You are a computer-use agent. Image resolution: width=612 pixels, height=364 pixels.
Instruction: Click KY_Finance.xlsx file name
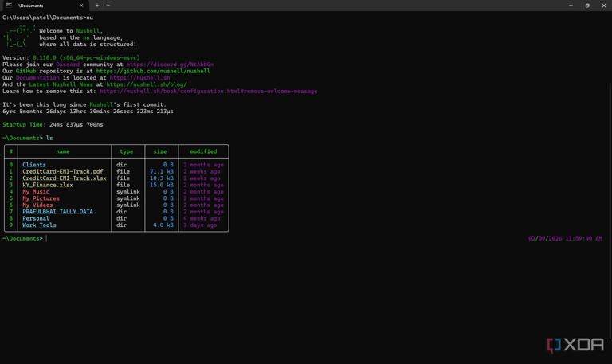click(48, 185)
